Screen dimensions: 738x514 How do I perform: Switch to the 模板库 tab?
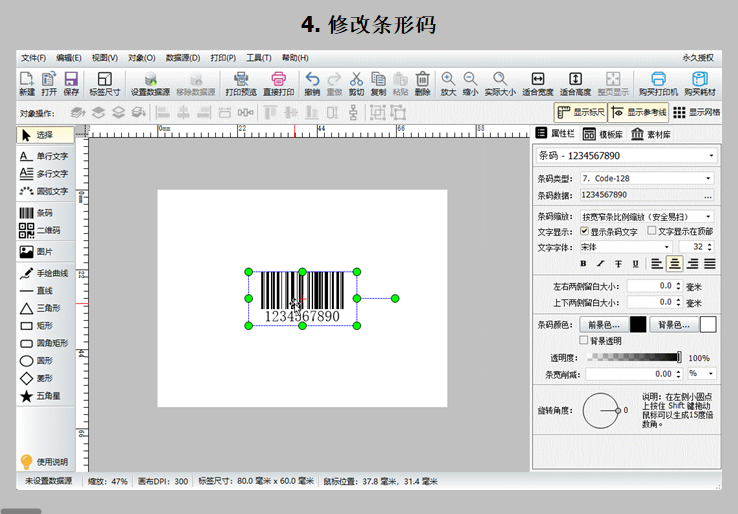tap(603, 135)
